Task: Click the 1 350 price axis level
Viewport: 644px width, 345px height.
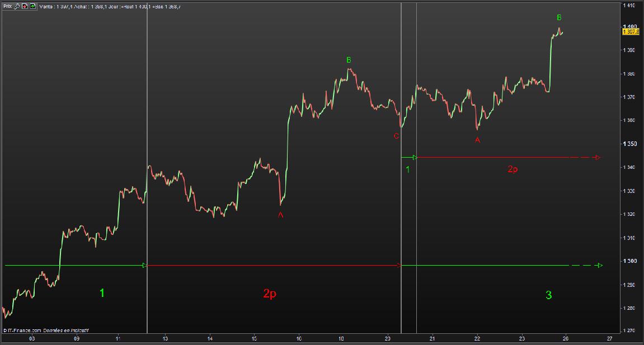Action: click(631, 144)
